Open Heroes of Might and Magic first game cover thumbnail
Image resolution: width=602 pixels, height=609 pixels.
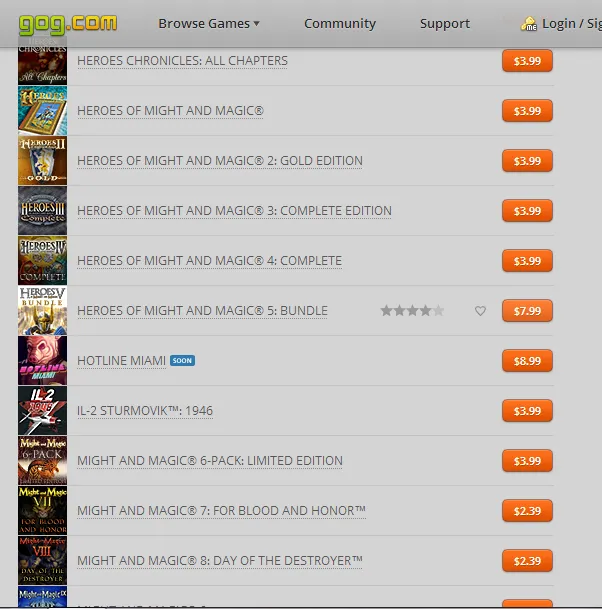click(x=42, y=111)
